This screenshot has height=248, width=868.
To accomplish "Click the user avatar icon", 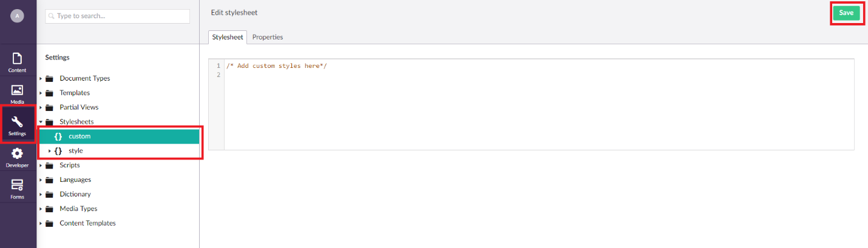I will pos(17,16).
